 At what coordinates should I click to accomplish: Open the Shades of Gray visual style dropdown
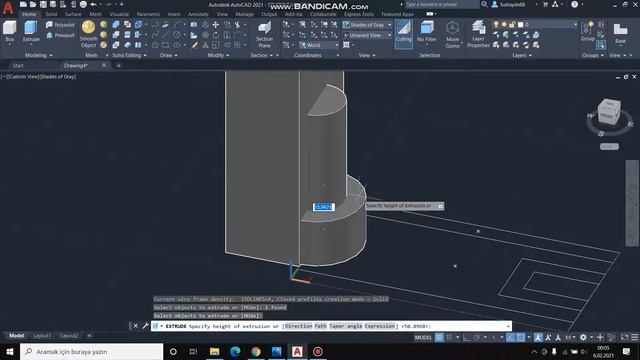(367, 25)
